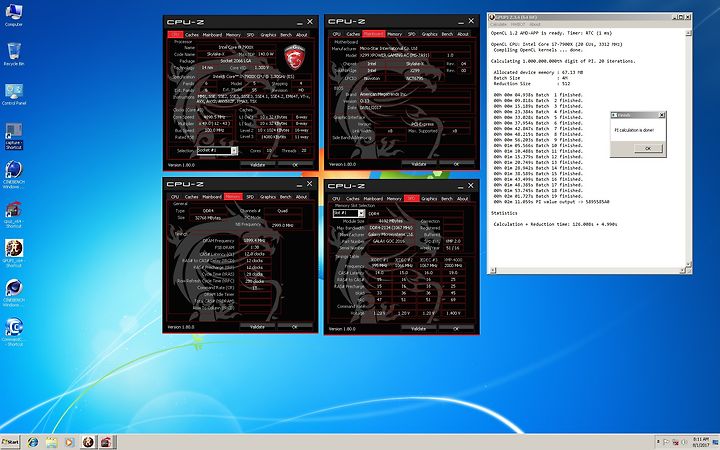
Task: Select About tab in the Mainboard window
Action: (x=463, y=34)
